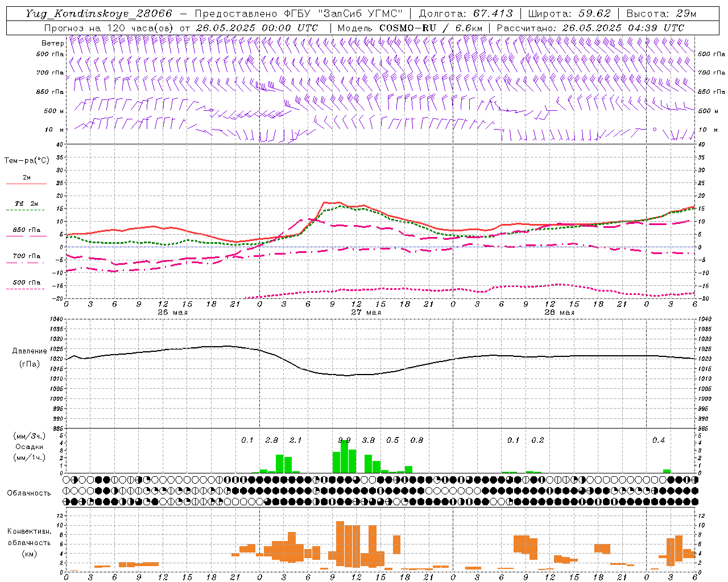
Task: Select the provider text ФГБУ "ЗапСиб УГМС"
Action: coord(342,14)
